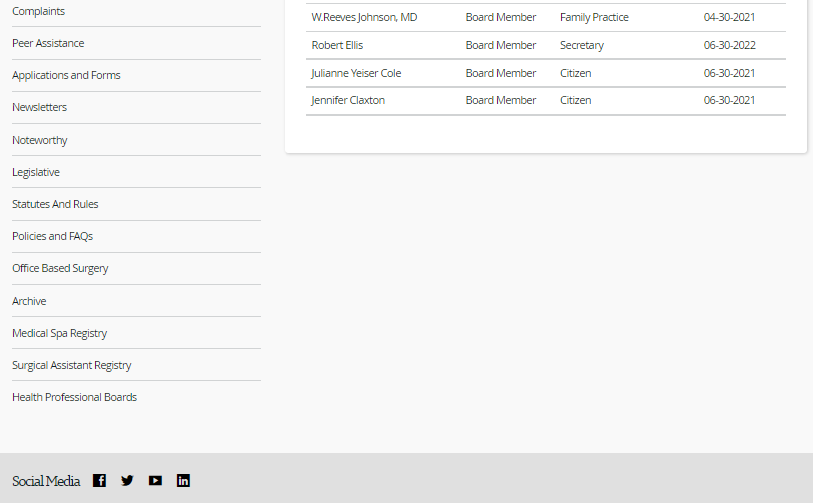
Task: Open Policies and FAQs
Action: tap(52, 236)
